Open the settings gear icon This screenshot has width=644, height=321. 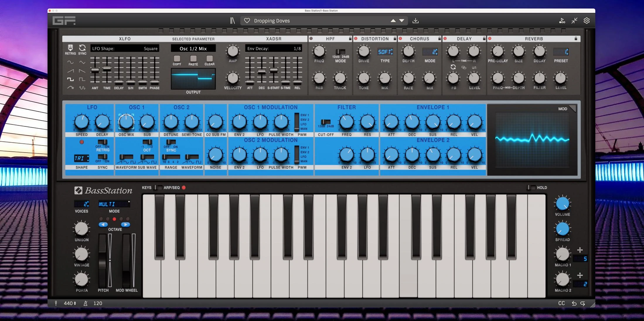(587, 21)
